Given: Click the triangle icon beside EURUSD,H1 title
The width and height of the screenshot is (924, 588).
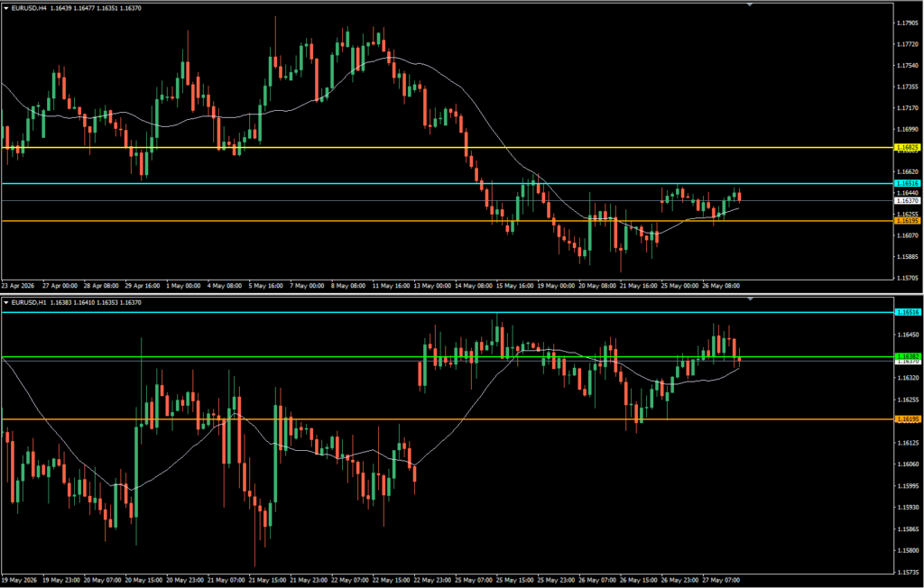Looking at the screenshot, I should tap(6, 302).
